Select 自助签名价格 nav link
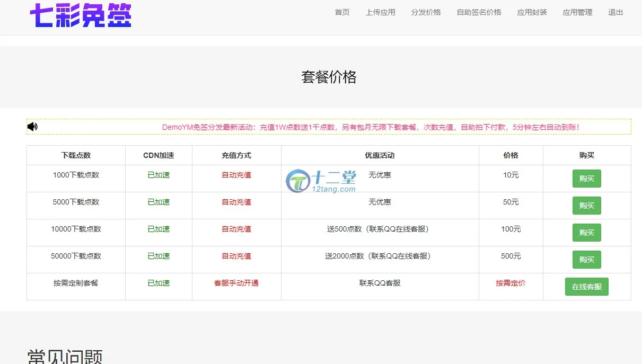The height and width of the screenshot is (364, 642). click(479, 12)
